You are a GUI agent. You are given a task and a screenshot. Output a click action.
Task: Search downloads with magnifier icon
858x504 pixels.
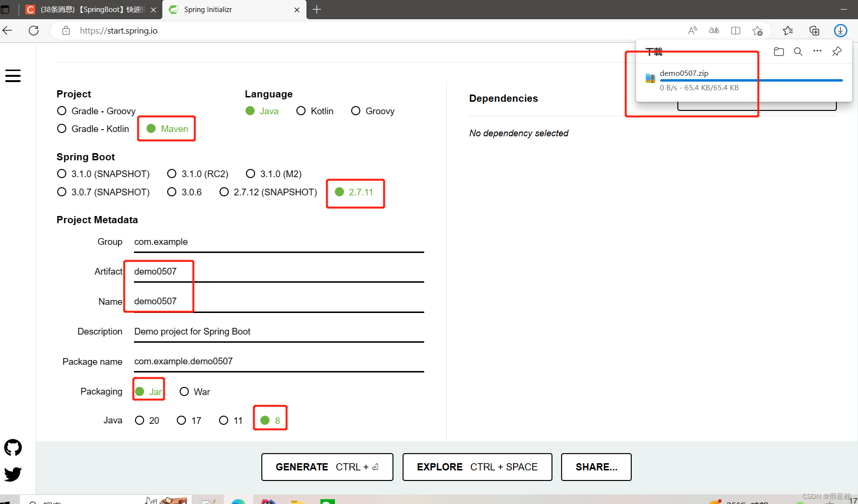(x=798, y=51)
